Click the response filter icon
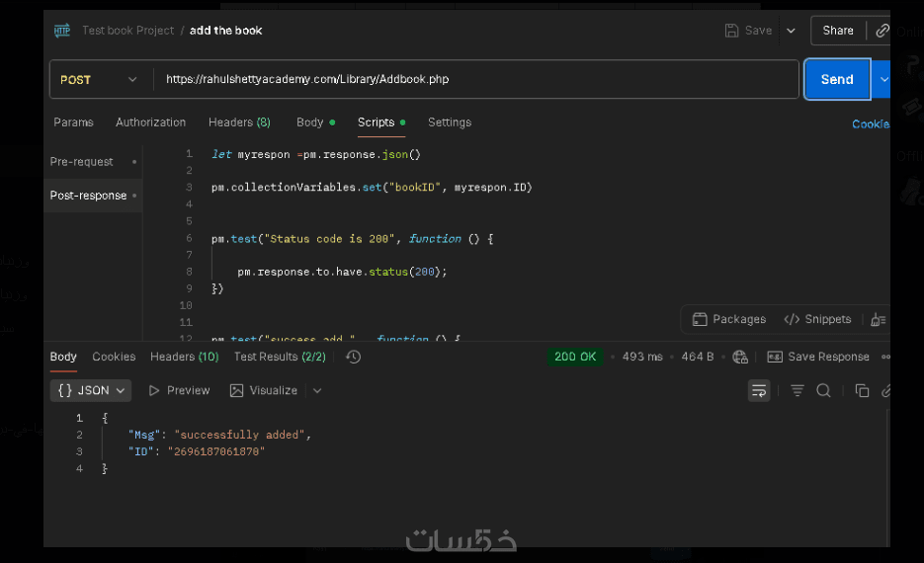Screen dimensions: 924x563 (x=798, y=391)
